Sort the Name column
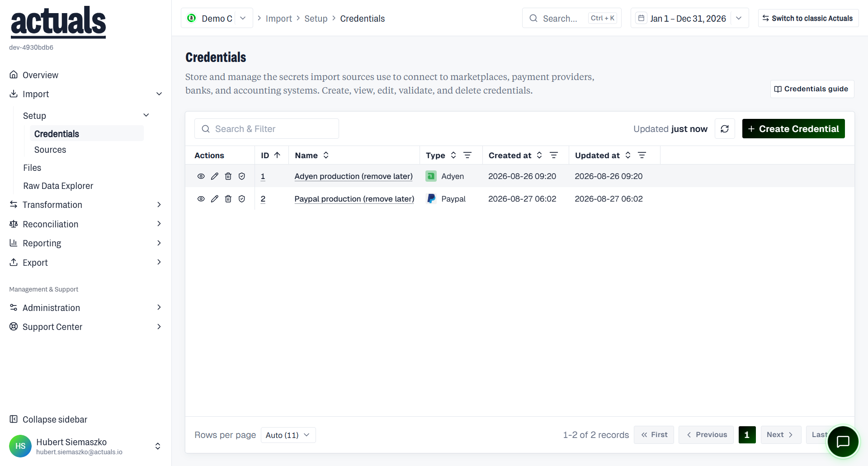The image size is (868, 466). (326, 155)
